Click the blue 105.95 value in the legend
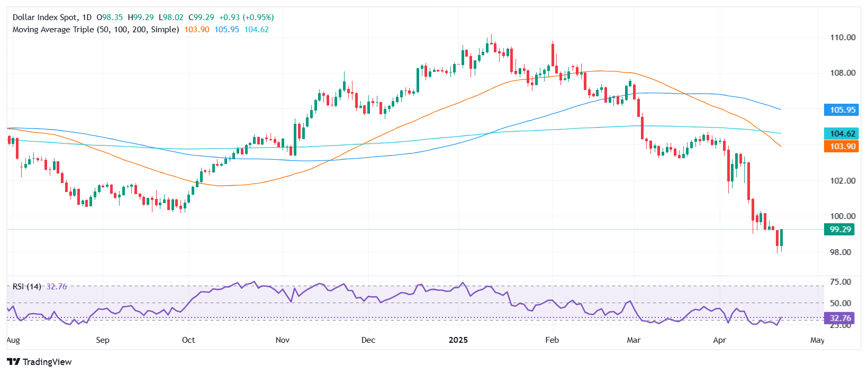 [x=227, y=30]
